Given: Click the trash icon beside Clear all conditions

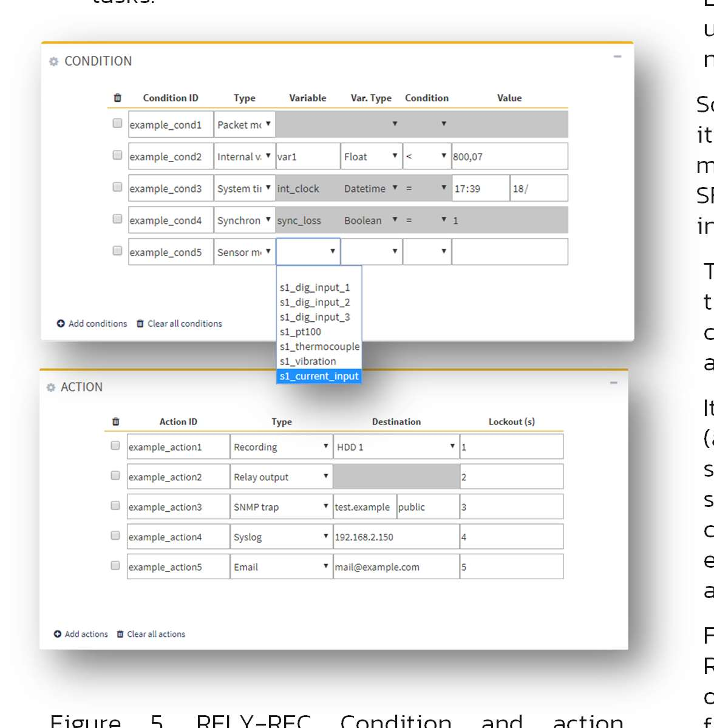Looking at the screenshot, I should [140, 324].
